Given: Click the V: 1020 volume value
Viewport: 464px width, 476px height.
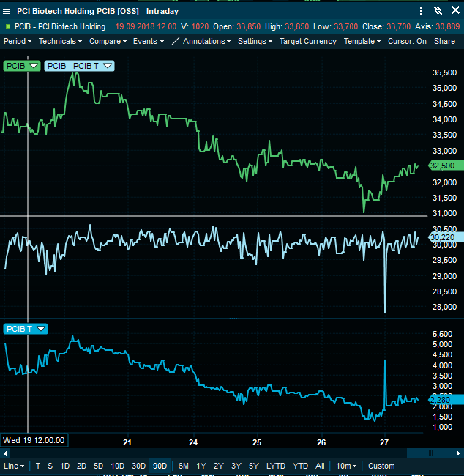Looking at the screenshot, I should (x=195, y=26).
